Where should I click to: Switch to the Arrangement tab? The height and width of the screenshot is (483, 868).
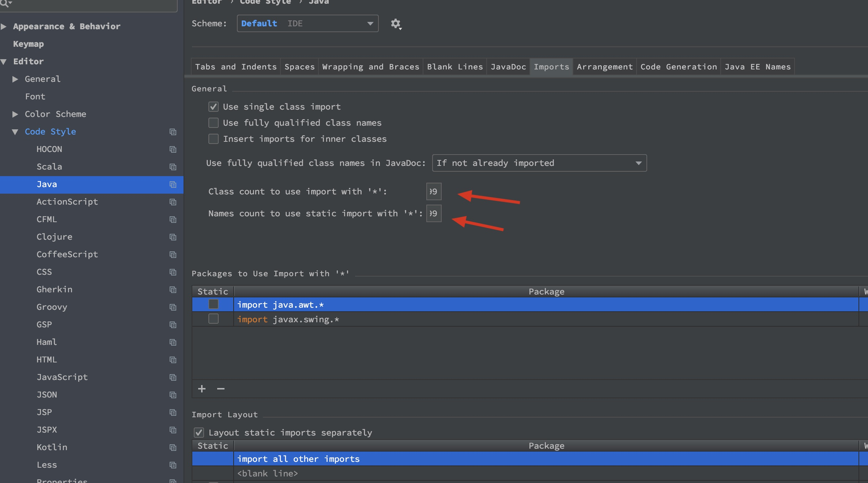click(604, 67)
